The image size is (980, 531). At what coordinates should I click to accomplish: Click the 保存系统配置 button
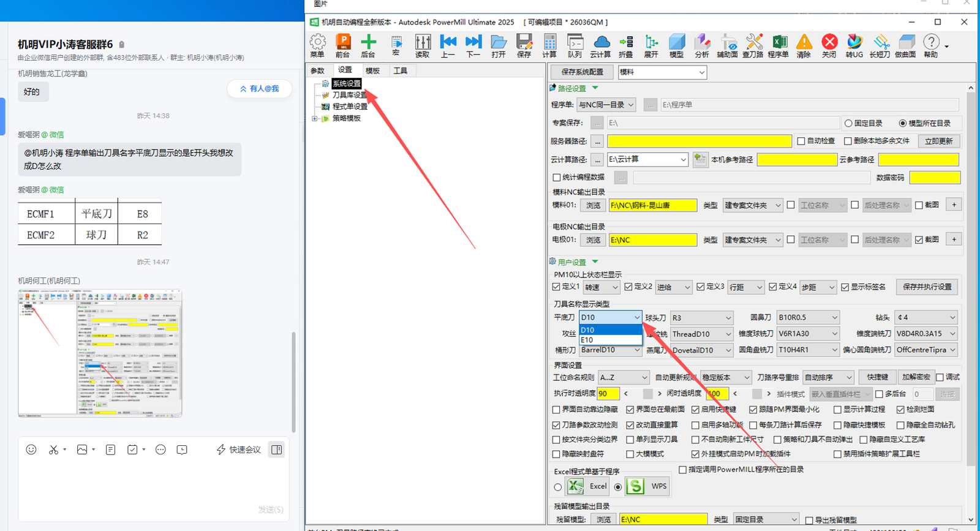click(582, 72)
